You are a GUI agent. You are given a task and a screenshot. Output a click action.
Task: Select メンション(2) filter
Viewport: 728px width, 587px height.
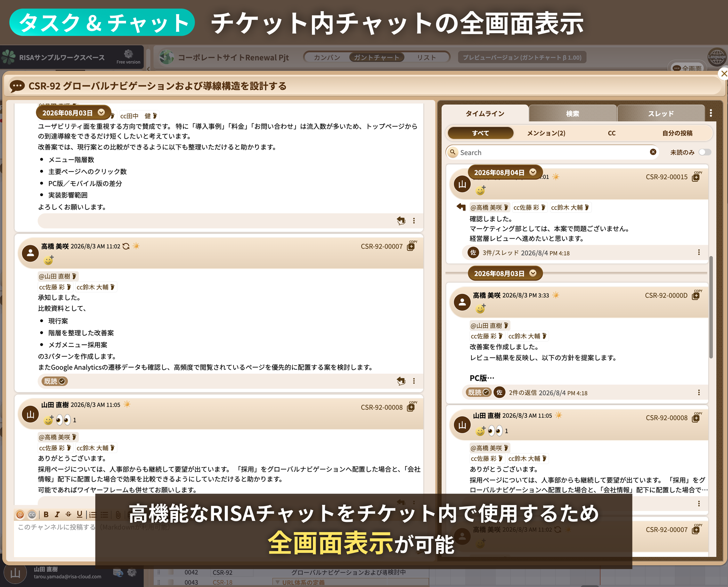click(x=546, y=133)
